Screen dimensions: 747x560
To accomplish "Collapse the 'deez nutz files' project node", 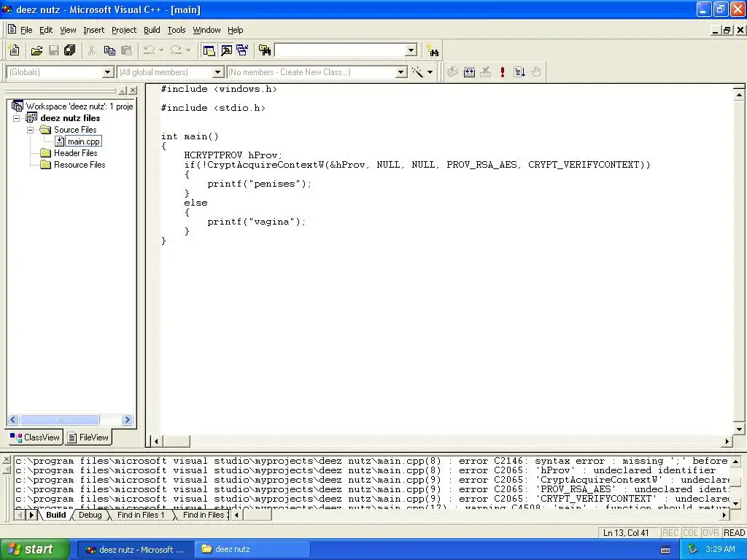I will click(16, 118).
